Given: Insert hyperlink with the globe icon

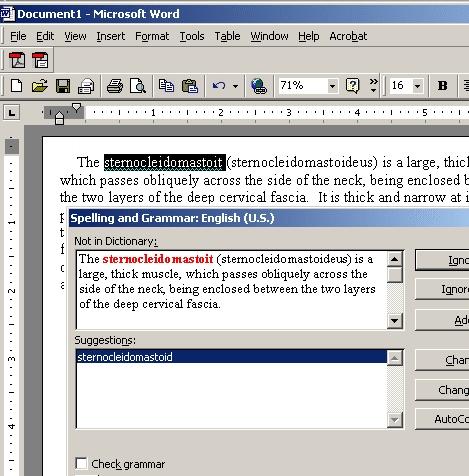Looking at the screenshot, I should coord(259,86).
